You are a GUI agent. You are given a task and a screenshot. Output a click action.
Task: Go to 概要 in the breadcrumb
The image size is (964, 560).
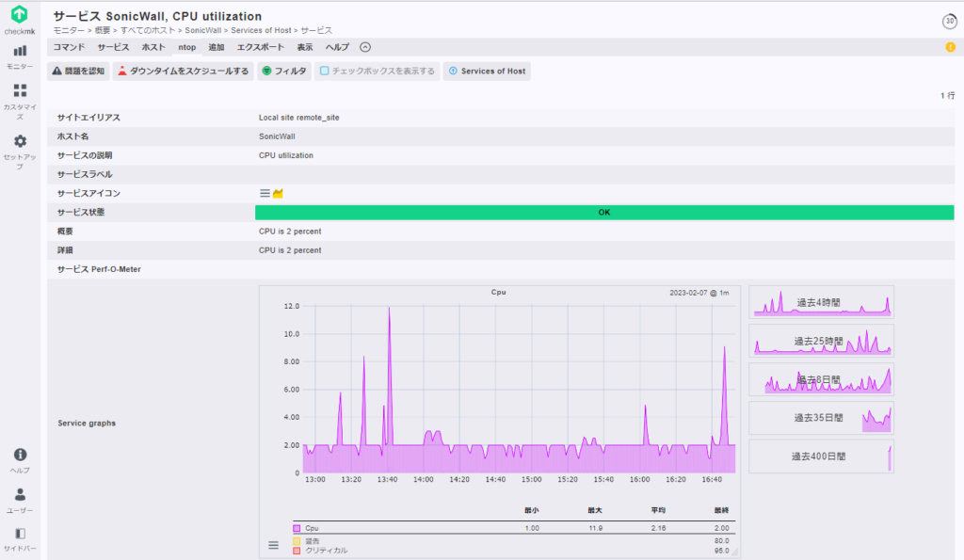click(x=103, y=30)
